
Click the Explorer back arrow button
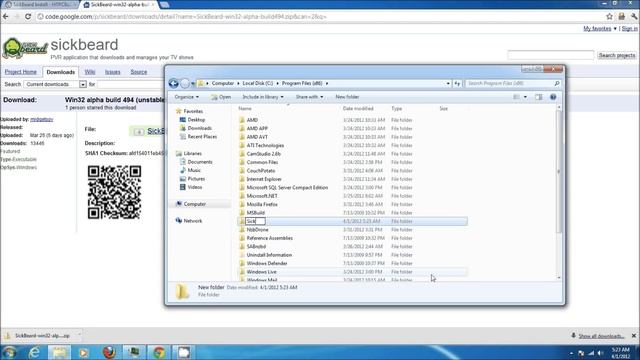pyautogui.click(x=173, y=83)
